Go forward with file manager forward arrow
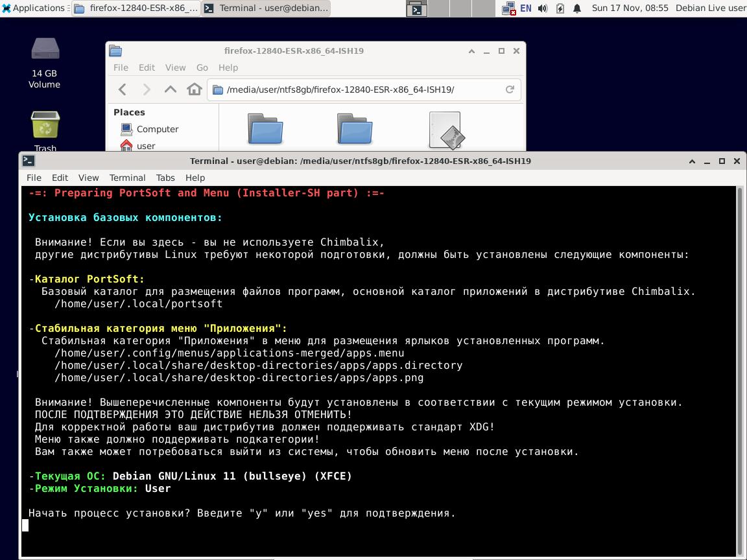 (x=147, y=89)
